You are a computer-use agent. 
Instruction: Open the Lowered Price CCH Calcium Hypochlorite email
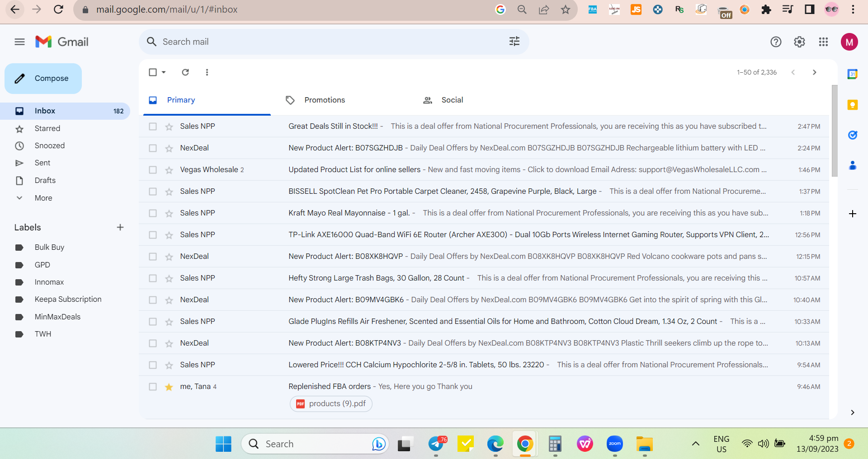484,365
